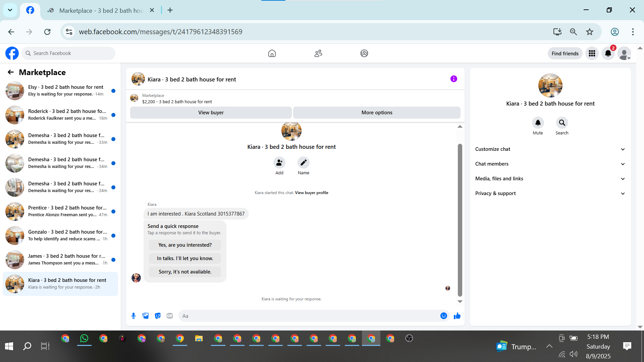The width and height of the screenshot is (644, 362).
Task: Attach a photo using image icon
Action: 146,316
